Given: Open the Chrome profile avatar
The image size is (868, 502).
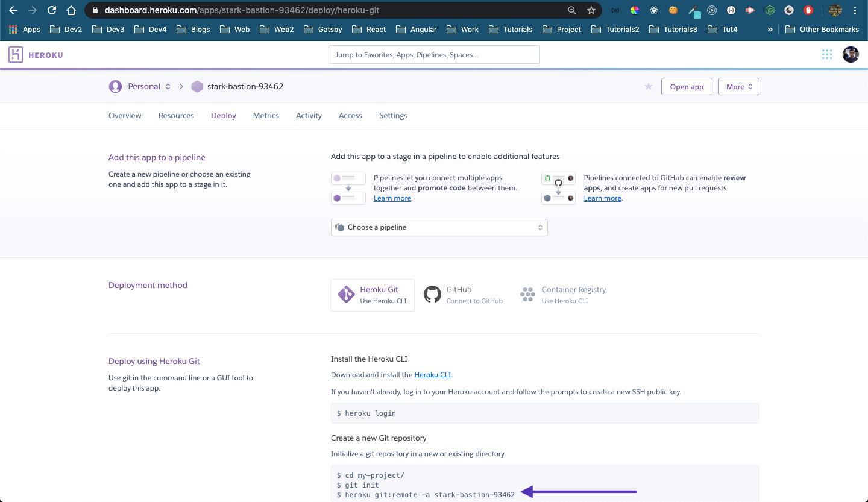Looking at the screenshot, I should (835, 10).
